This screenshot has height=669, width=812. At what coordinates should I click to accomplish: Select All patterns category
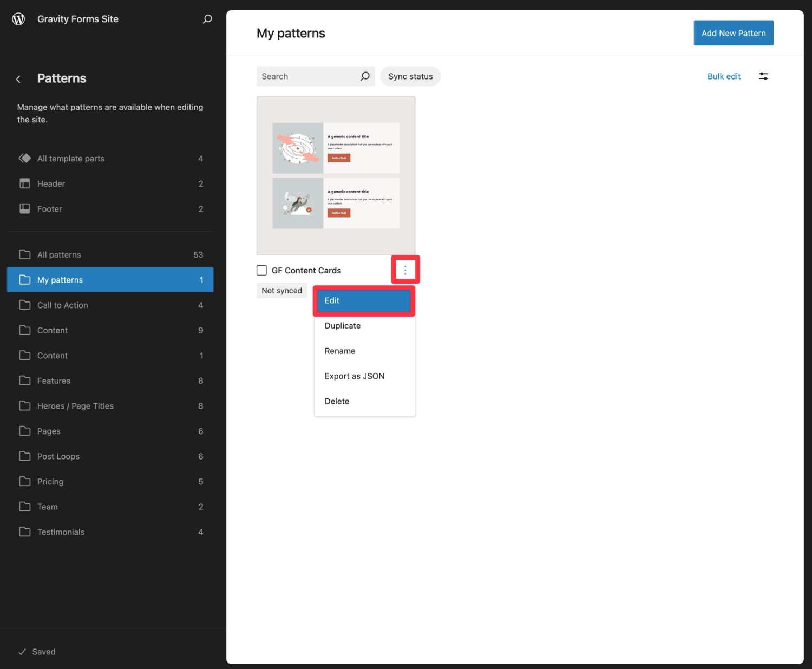point(110,254)
